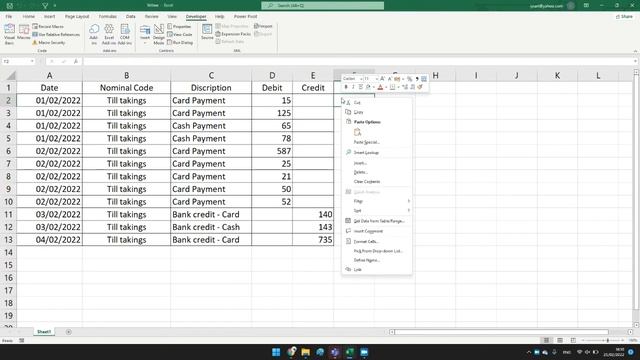Click Expansion Packs in XML group
The width and height of the screenshot is (640, 360).
coord(233,34)
